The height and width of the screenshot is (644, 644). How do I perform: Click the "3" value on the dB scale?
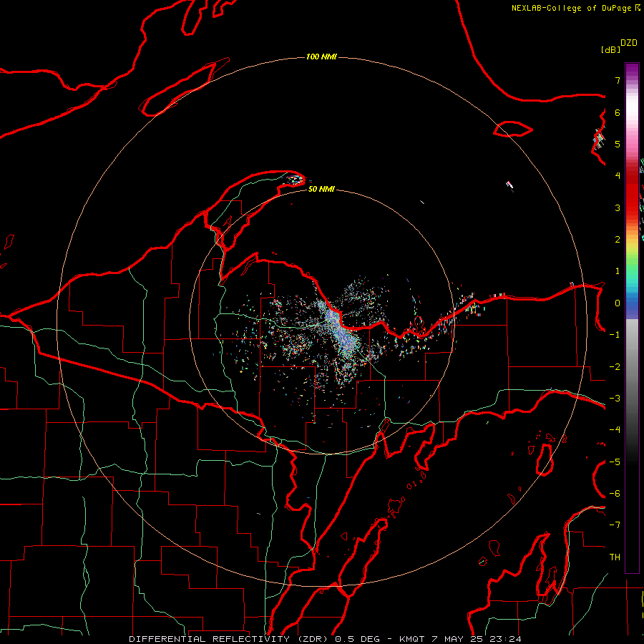618,208
